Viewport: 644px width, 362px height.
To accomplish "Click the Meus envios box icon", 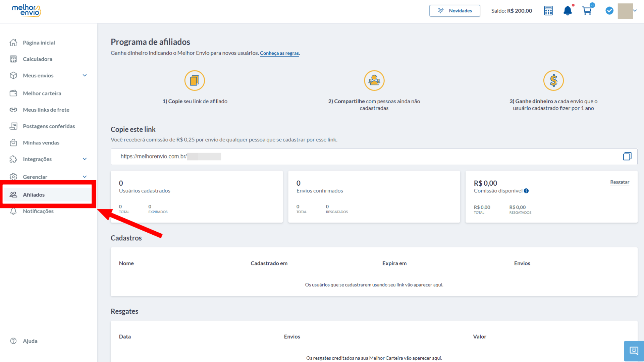I will (x=13, y=75).
